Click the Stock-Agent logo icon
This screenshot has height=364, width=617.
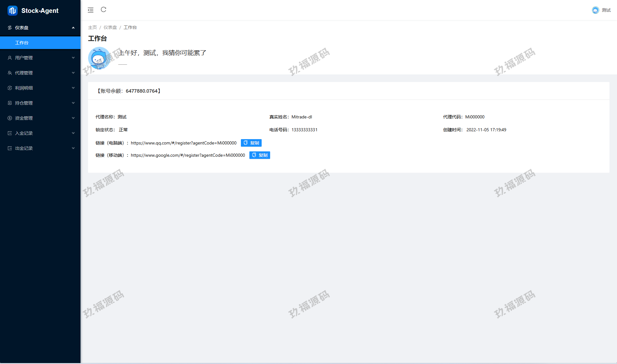pyautogui.click(x=12, y=11)
